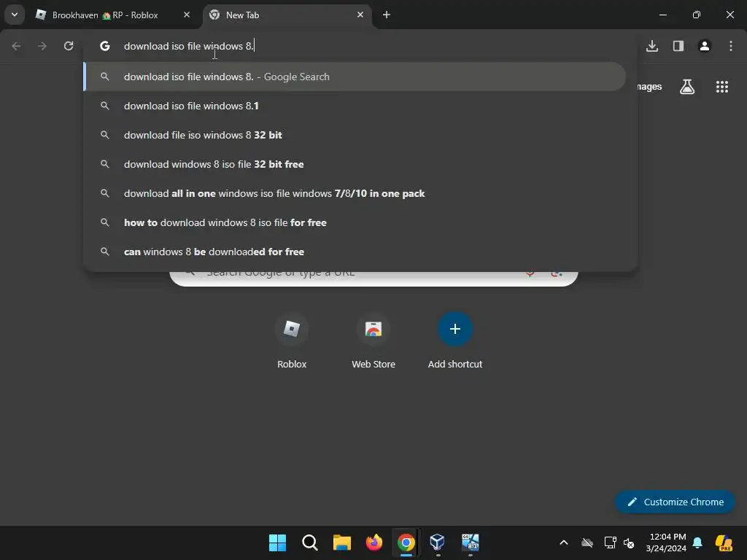Open the Web Store shortcut
The image size is (747, 560).
coord(373,341)
